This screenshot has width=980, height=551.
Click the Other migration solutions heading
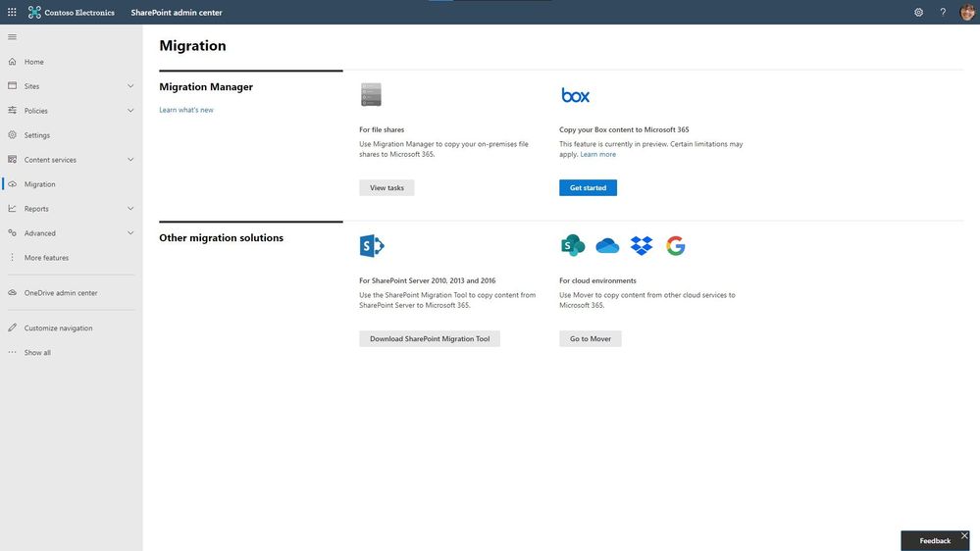tap(221, 237)
